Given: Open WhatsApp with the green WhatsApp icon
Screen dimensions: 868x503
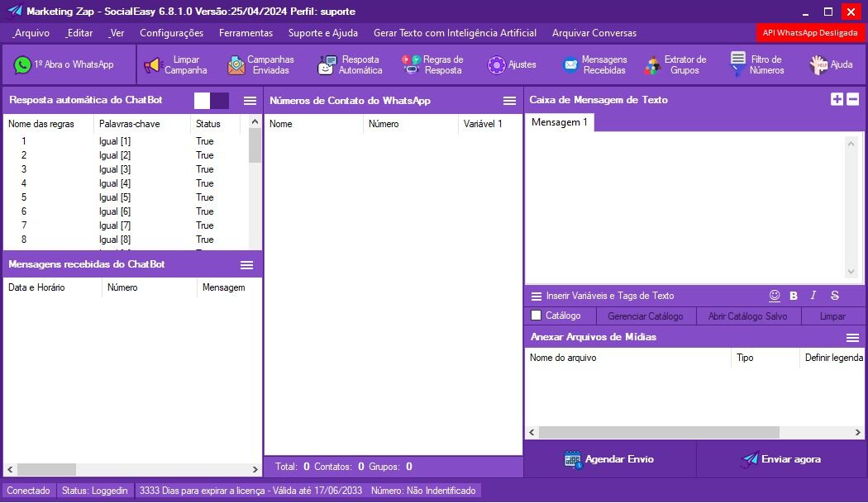Looking at the screenshot, I should (x=22, y=64).
